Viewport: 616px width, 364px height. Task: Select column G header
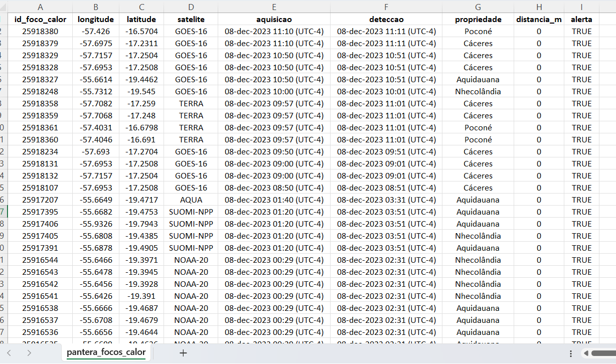[x=478, y=7]
